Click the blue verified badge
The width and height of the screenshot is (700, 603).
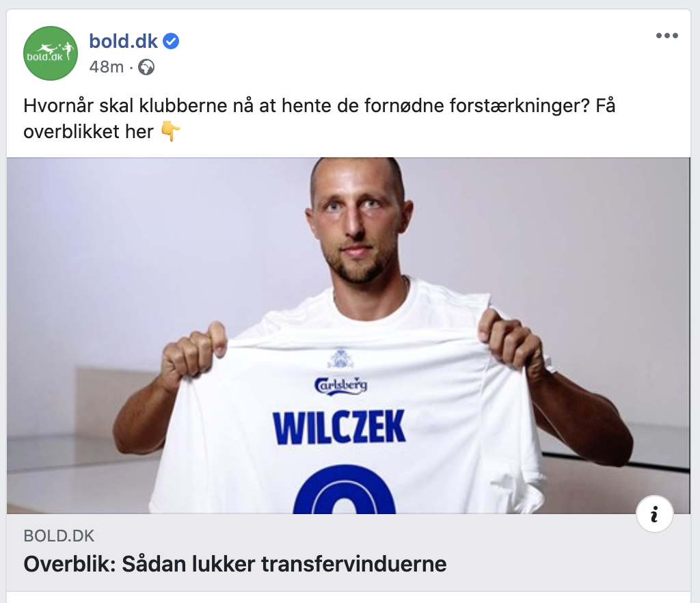pyautogui.click(x=171, y=41)
